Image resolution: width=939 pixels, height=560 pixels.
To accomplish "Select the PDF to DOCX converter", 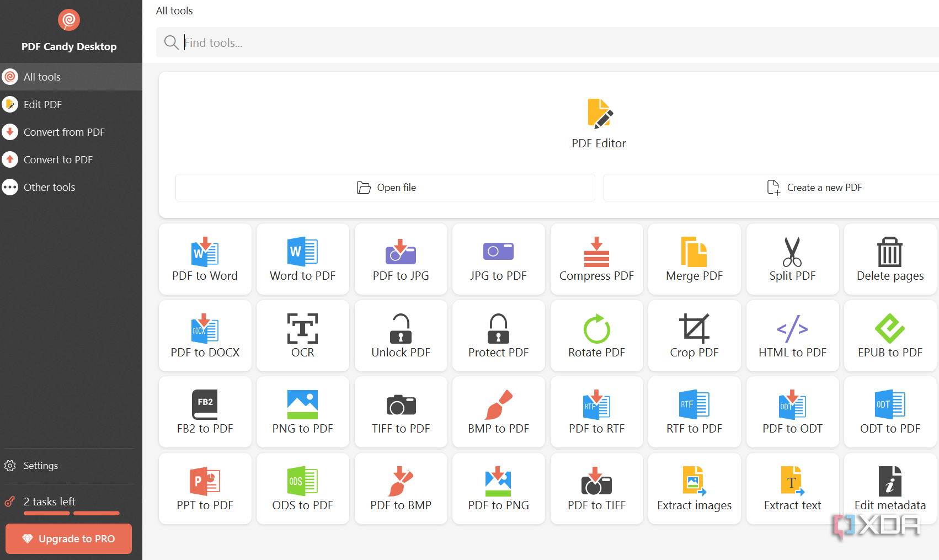I will 205,335.
